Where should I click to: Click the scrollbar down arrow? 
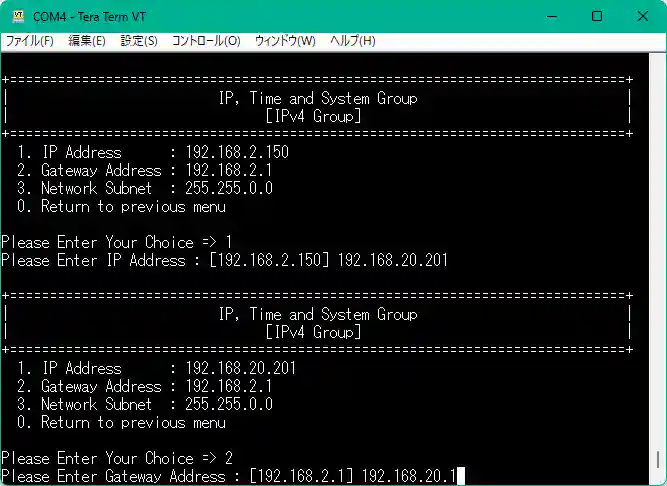[658, 476]
